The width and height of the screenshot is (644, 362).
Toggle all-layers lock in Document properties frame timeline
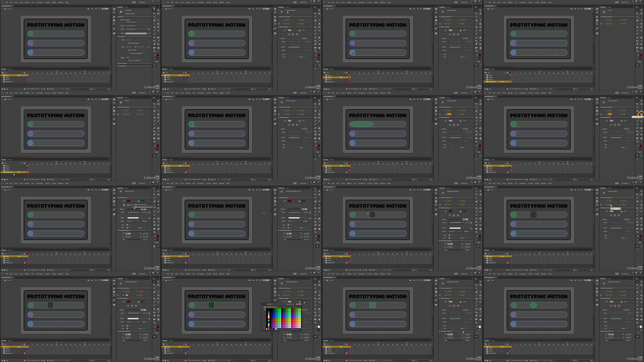(x=25, y=73)
